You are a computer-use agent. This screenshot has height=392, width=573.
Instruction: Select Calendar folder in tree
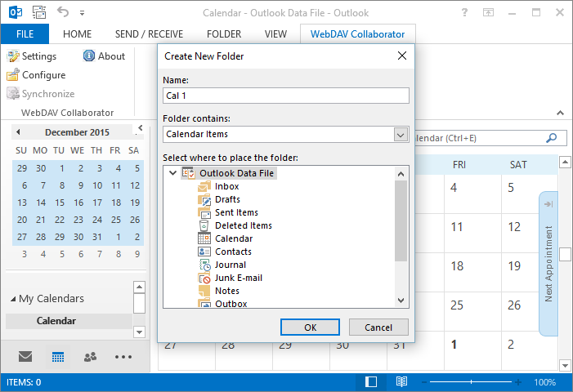click(x=234, y=238)
